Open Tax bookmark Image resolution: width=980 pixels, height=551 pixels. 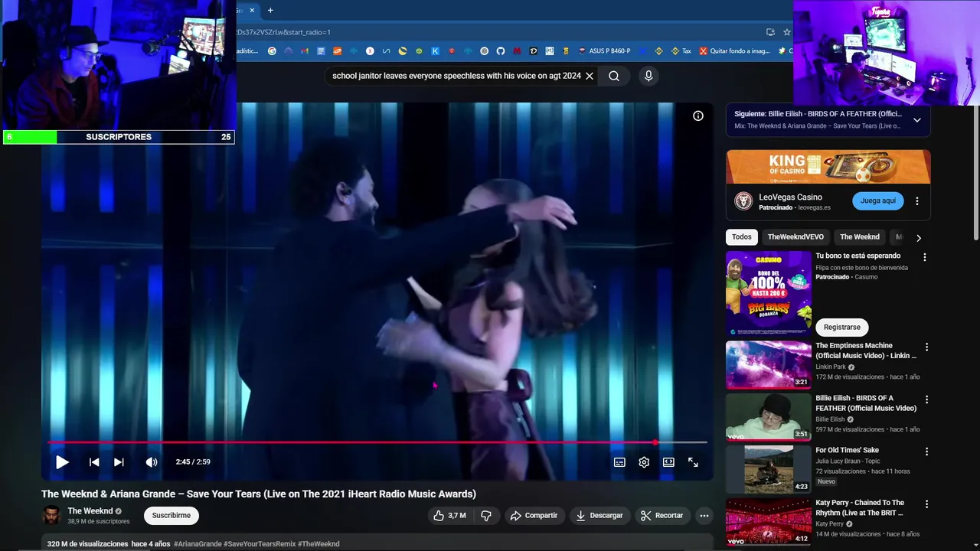[x=681, y=51]
